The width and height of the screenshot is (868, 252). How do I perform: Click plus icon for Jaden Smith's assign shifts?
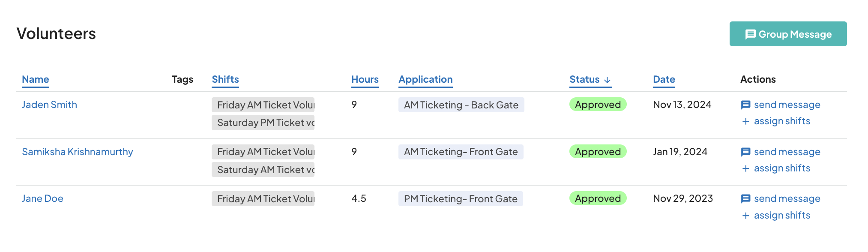(x=745, y=121)
